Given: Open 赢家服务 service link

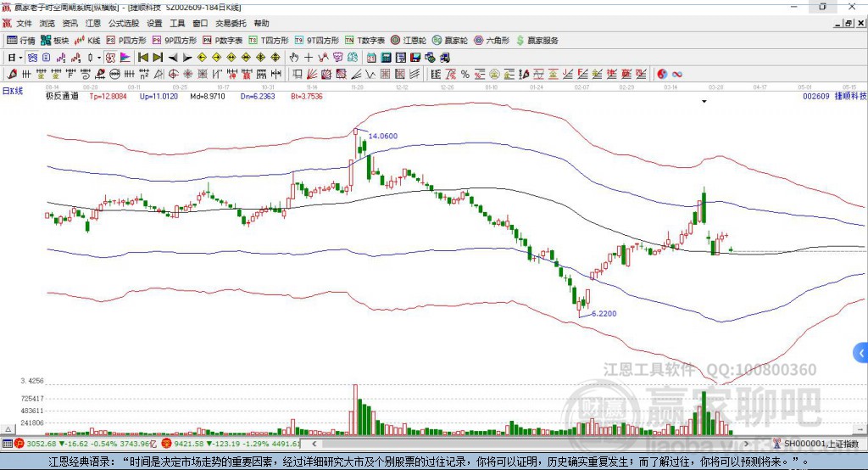Looking at the screenshot, I should 537,41.
